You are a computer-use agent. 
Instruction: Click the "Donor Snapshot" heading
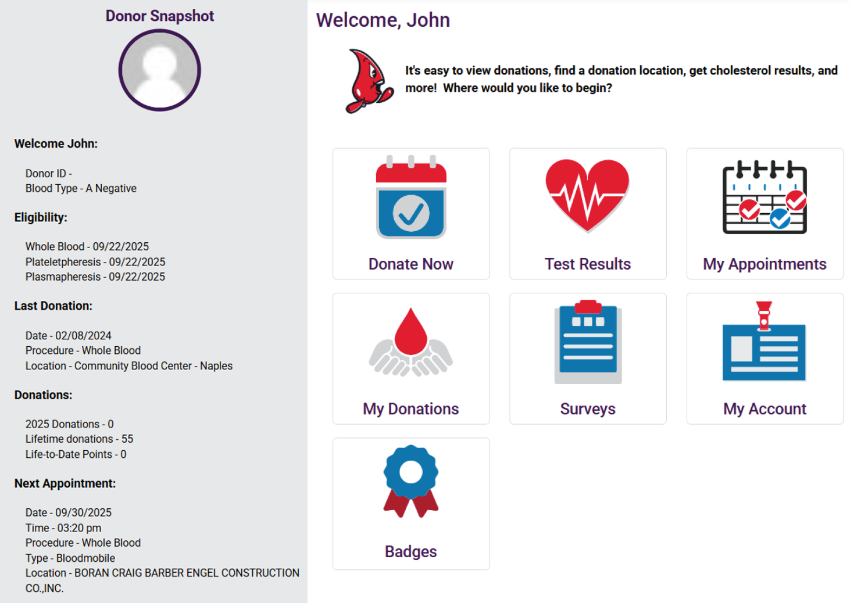click(160, 16)
